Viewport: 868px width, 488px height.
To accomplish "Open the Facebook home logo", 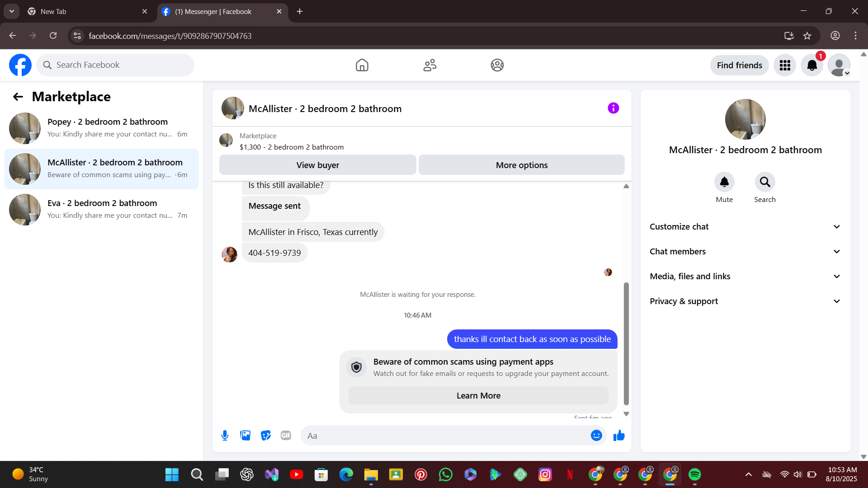I will tap(20, 65).
